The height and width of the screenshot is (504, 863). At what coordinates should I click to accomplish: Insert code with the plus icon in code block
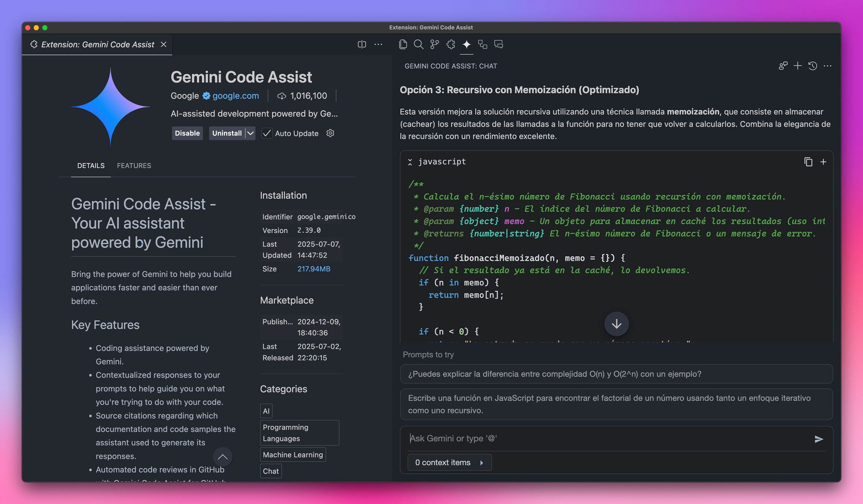pos(823,162)
